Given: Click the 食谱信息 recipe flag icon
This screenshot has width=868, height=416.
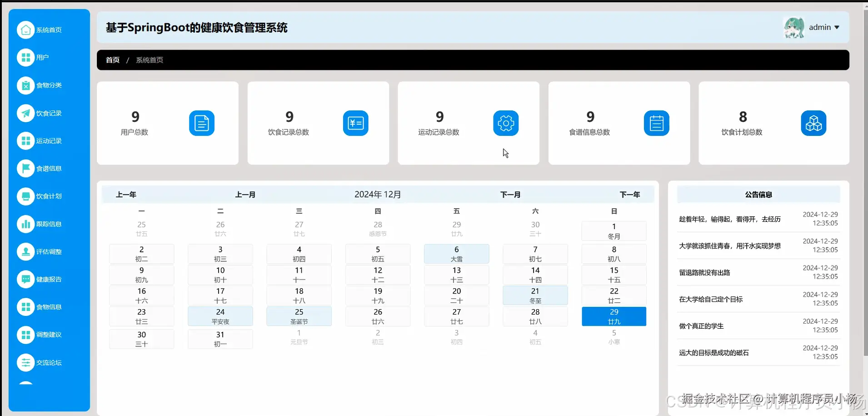Looking at the screenshot, I should tap(25, 168).
